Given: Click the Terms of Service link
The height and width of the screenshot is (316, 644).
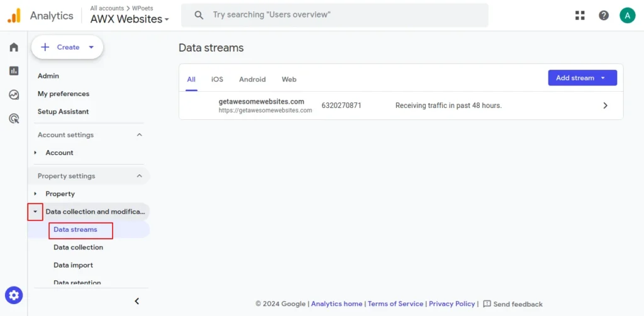Looking at the screenshot, I should 395,304.
